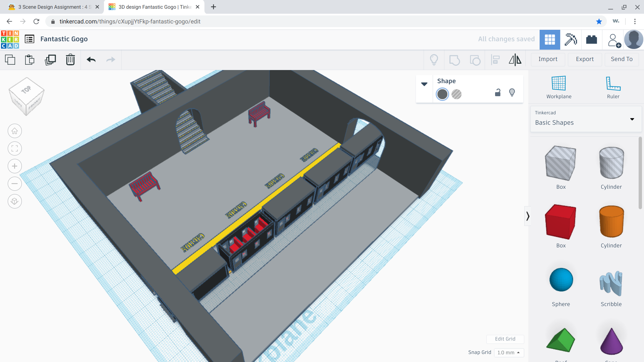Click the Copy toolbar icon
644x362 pixels.
coord(10,60)
